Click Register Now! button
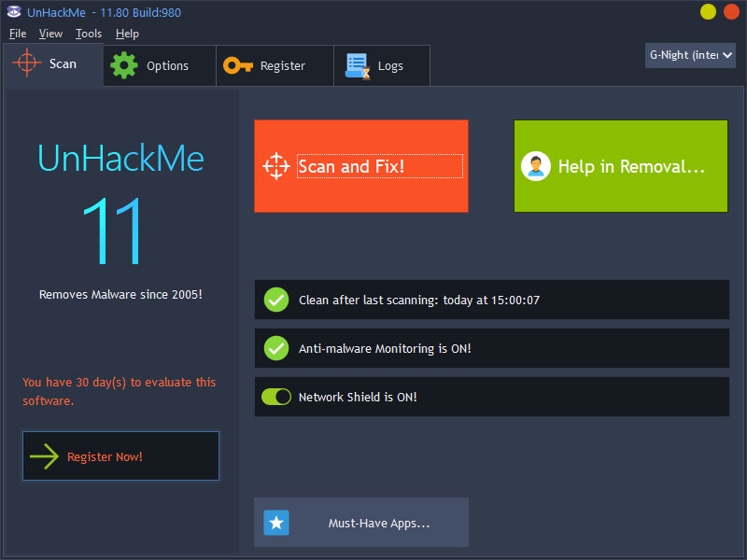 (121, 456)
